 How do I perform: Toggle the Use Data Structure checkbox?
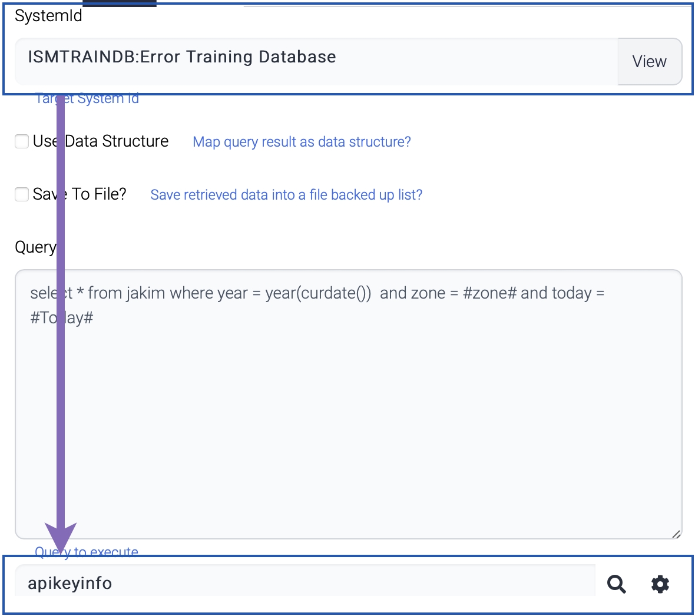[22, 141]
